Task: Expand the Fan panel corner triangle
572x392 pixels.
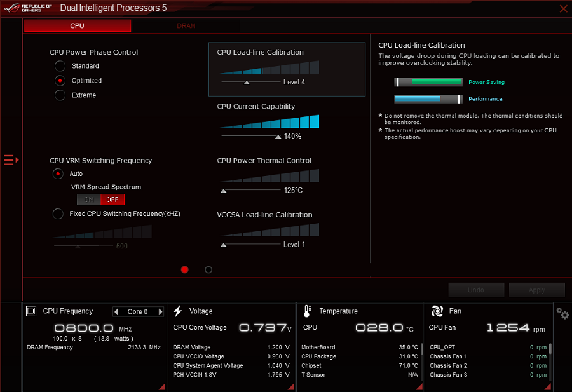Action: coord(548,386)
